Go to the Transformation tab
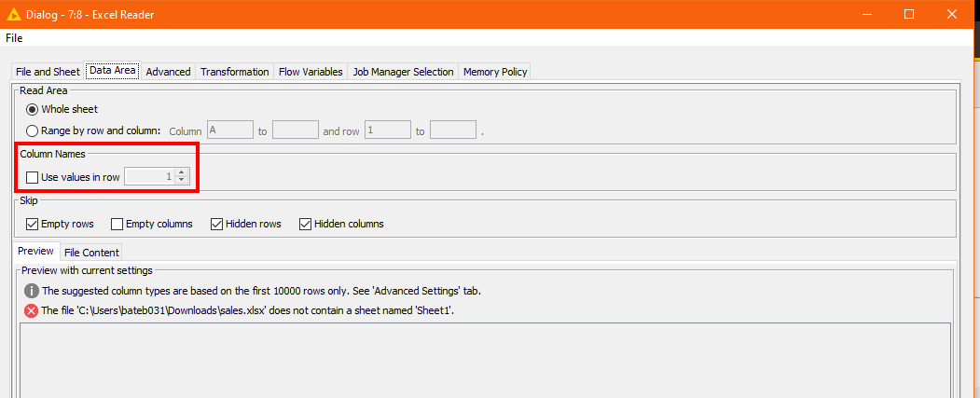 234,72
